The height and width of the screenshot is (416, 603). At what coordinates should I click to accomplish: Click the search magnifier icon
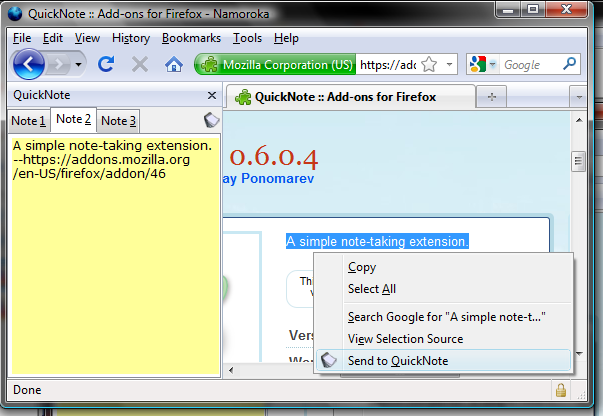(x=570, y=63)
